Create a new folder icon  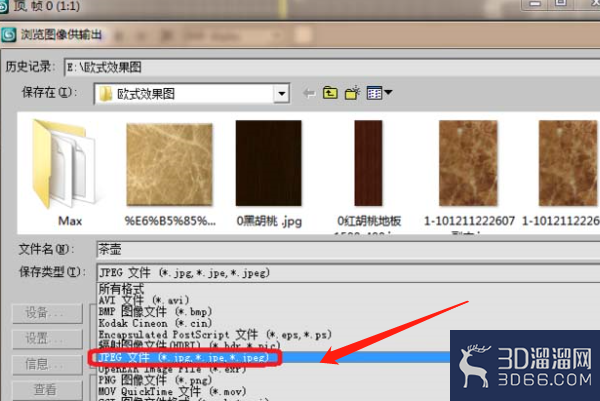click(x=352, y=93)
